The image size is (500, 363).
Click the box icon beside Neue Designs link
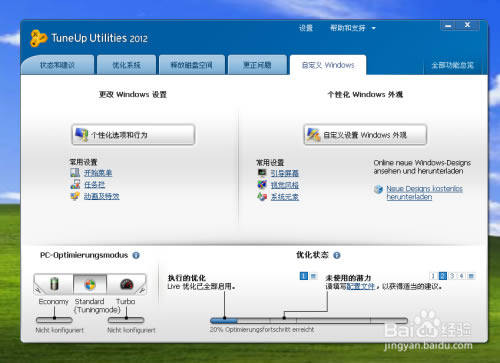point(378,190)
